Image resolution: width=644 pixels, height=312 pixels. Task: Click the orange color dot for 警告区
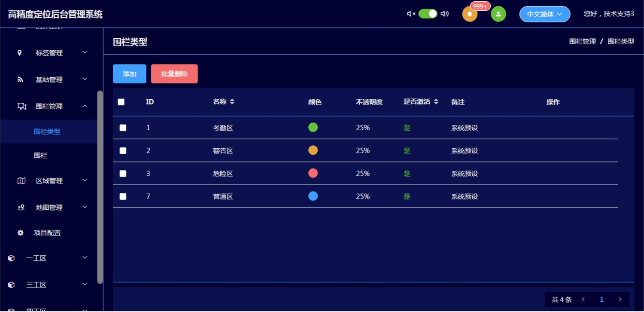(313, 150)
